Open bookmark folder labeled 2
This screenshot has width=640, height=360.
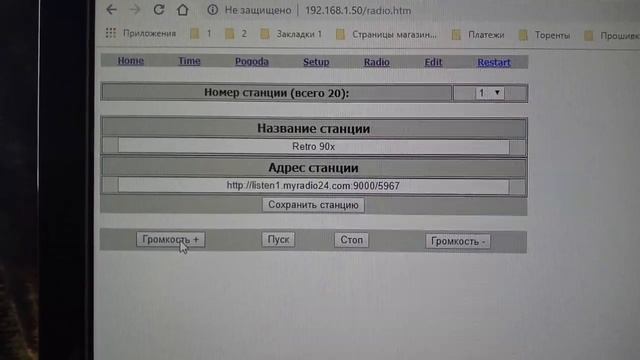point(236,33)
